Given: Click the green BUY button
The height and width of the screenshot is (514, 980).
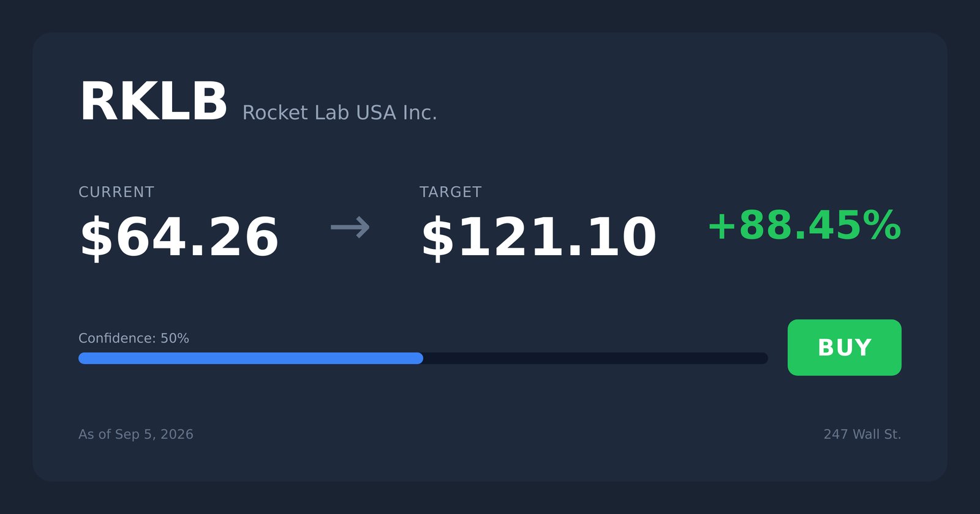Looking at the screenshot, I should [844, 348].
